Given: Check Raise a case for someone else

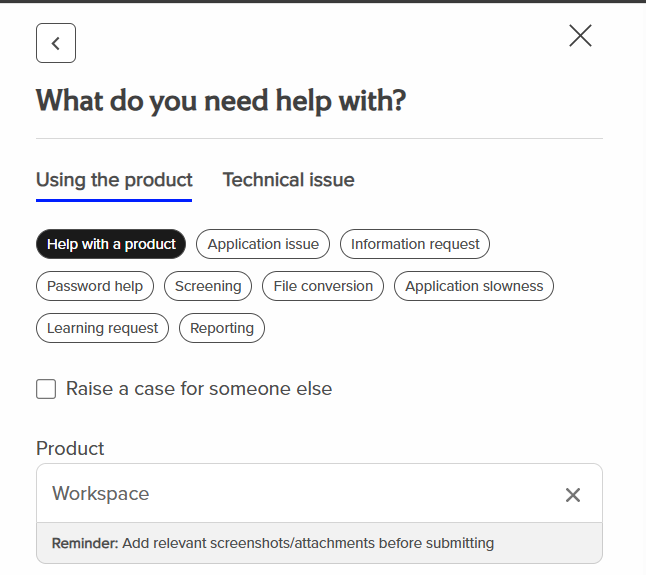Looking at the screenshot, I should click(x=46, y=389).
